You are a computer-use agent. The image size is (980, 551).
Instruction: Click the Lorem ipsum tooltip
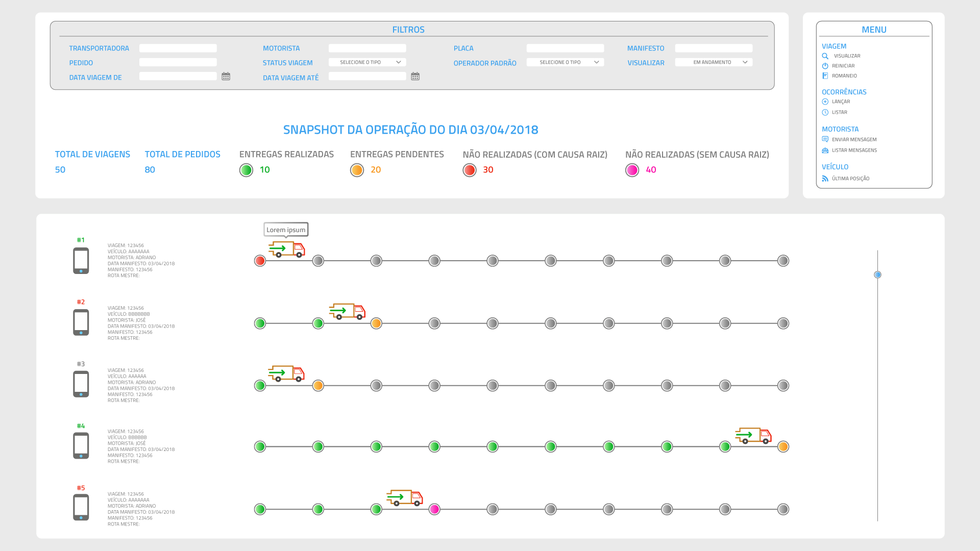[x=286, y=230]
